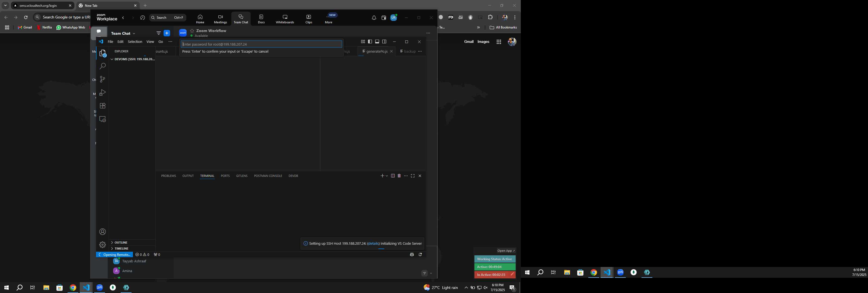Open the Run and Debug view
The width and height of the screenshot is (868, 293).
(x=103, y=93)
